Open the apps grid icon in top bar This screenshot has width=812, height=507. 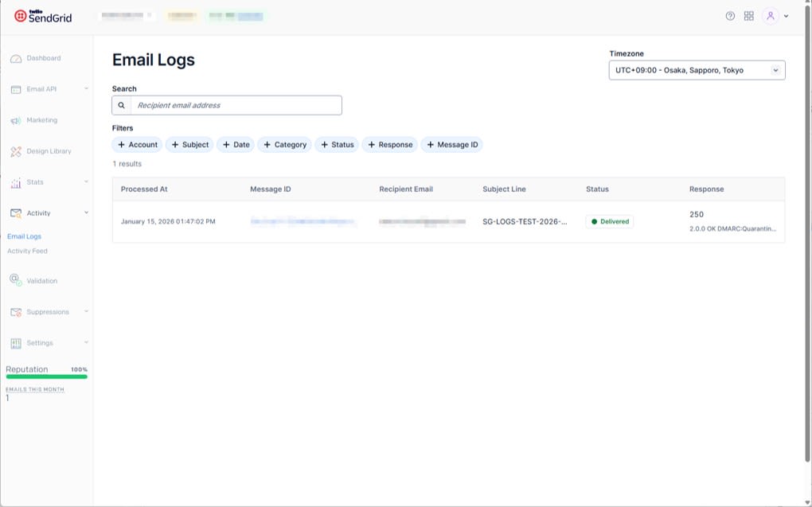748,15
